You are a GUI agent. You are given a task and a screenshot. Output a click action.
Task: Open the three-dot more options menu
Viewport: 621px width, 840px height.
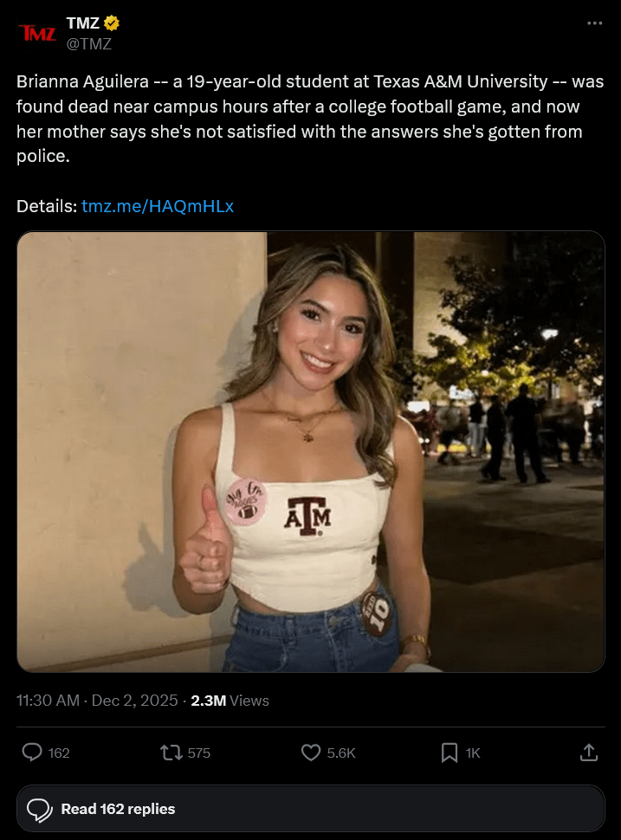tap(594, 23)
